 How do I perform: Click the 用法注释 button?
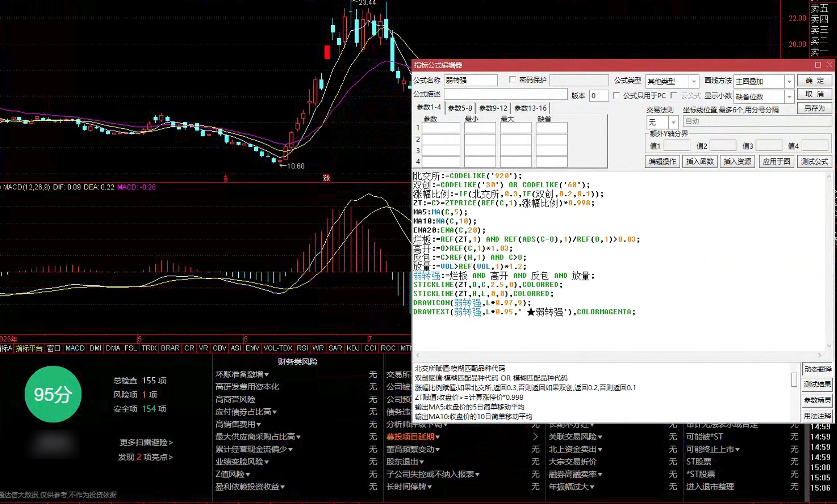[x=818, y=416]
